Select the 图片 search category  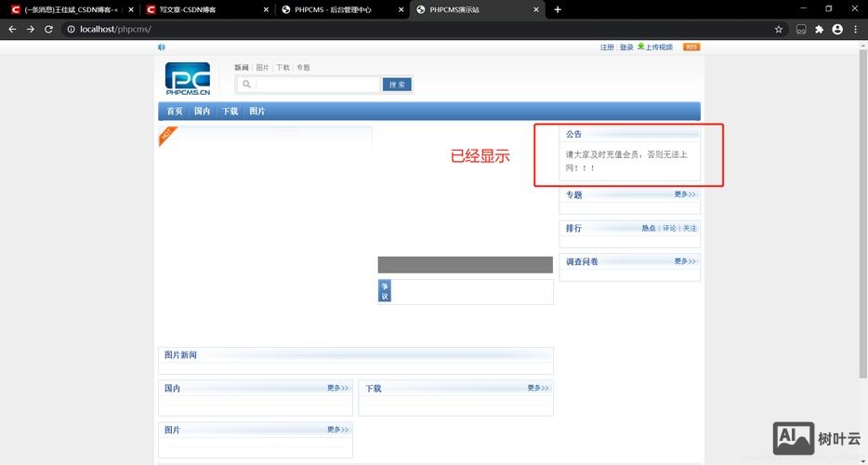[x=262, y=68]
